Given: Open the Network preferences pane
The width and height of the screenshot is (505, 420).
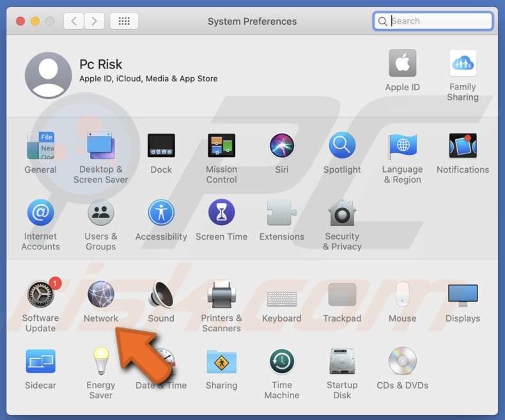Looking at the screenshot, I should [100, 295].
